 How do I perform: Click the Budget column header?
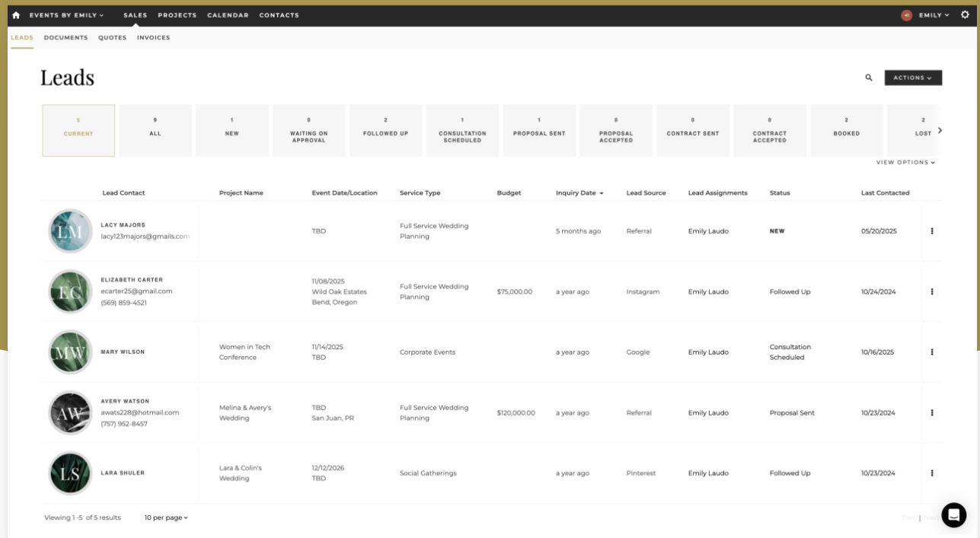509,193
